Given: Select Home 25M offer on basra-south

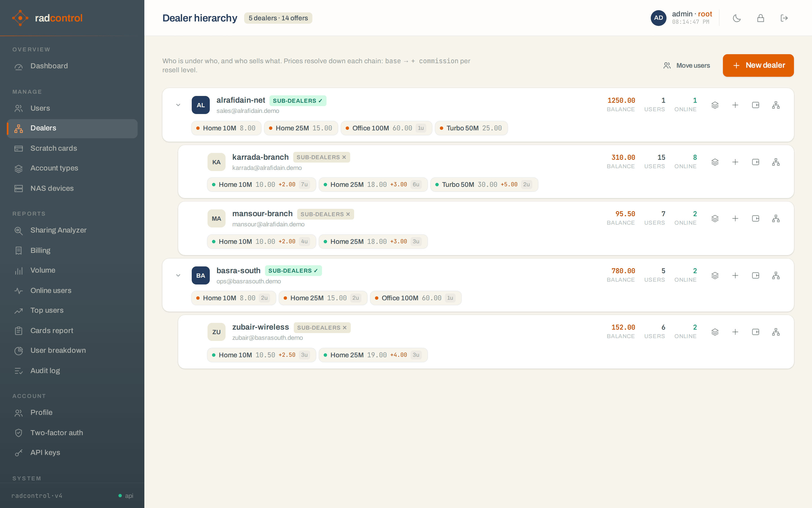Looking at the screenshot, I should (x=323, y=298).
